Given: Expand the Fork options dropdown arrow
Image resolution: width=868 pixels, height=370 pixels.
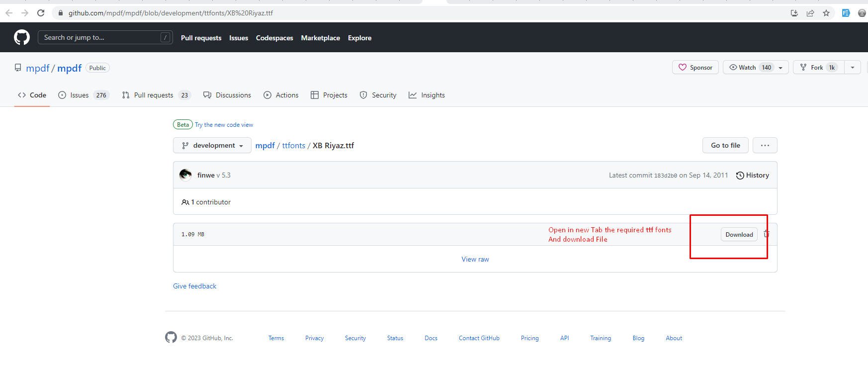Looking at the screenshot, I should click(853, 68).
